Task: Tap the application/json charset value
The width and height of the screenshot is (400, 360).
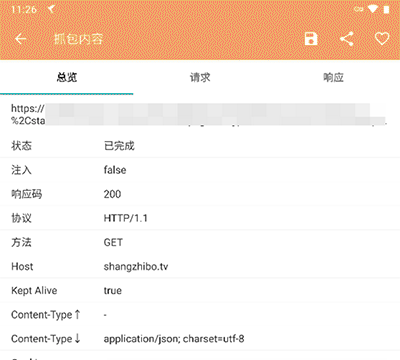Action: tap(174, 339)
